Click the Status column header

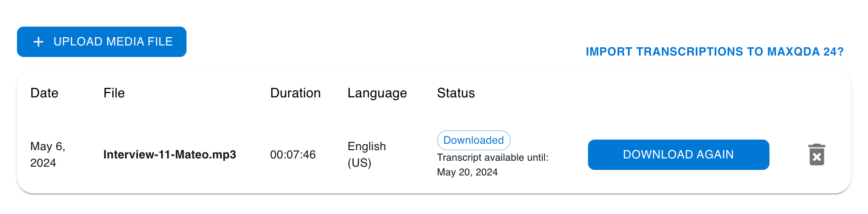(456, 93)
